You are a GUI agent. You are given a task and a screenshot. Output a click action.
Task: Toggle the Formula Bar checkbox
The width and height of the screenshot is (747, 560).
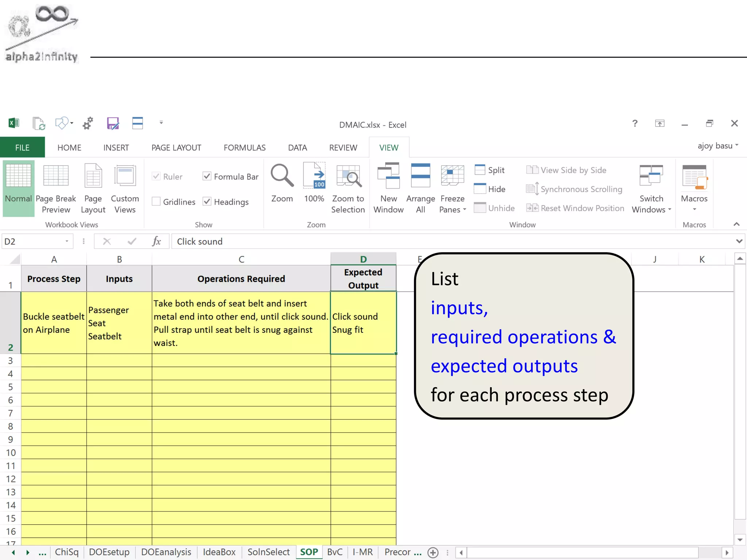tap(207, 176)
